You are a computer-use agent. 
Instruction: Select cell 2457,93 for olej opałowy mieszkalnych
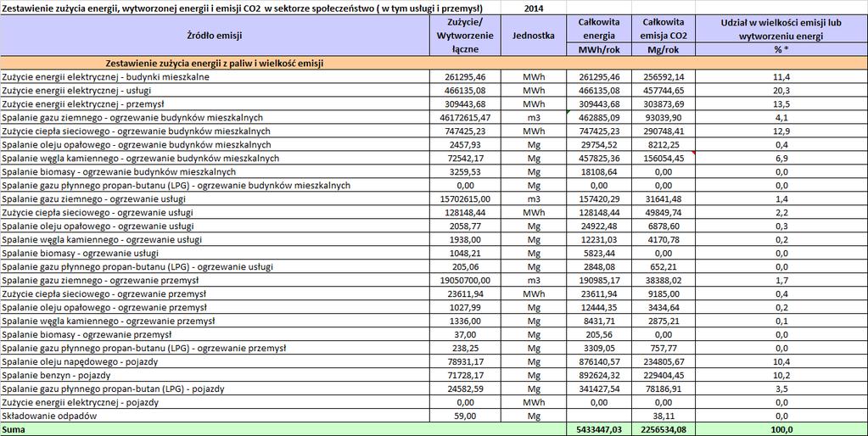[x=466, y=144]
